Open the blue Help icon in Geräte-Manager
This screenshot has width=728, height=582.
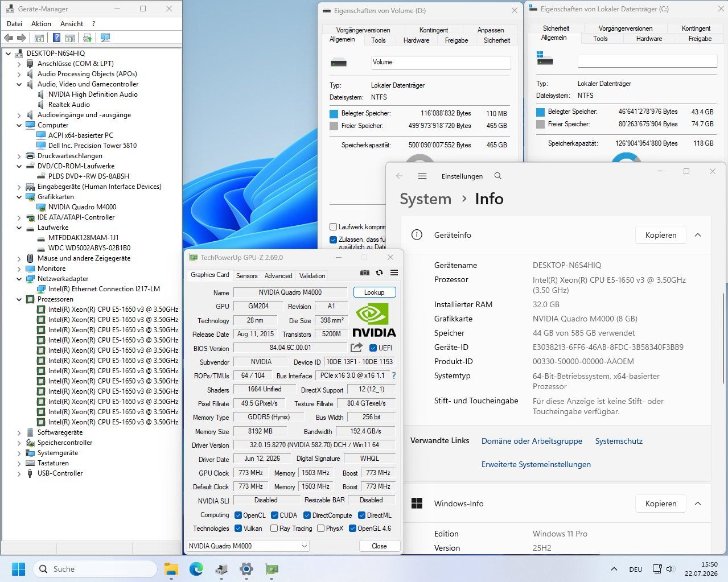click(56, 38)
